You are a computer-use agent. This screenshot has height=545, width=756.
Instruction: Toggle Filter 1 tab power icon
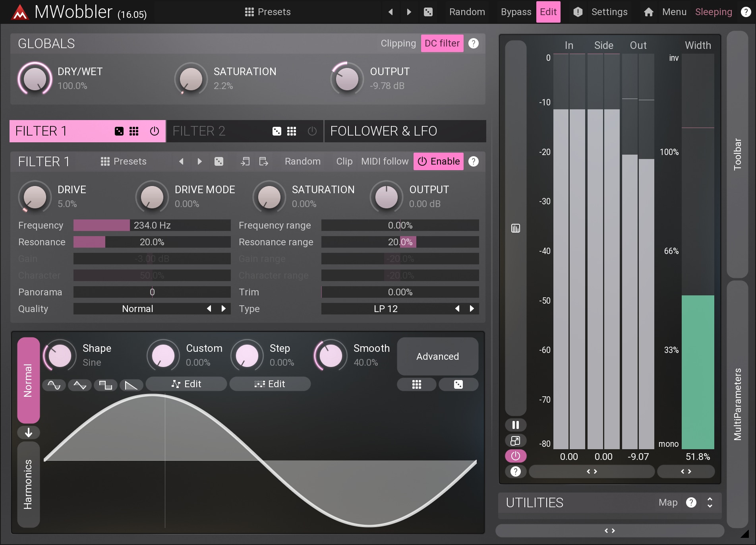pos(154,131)
